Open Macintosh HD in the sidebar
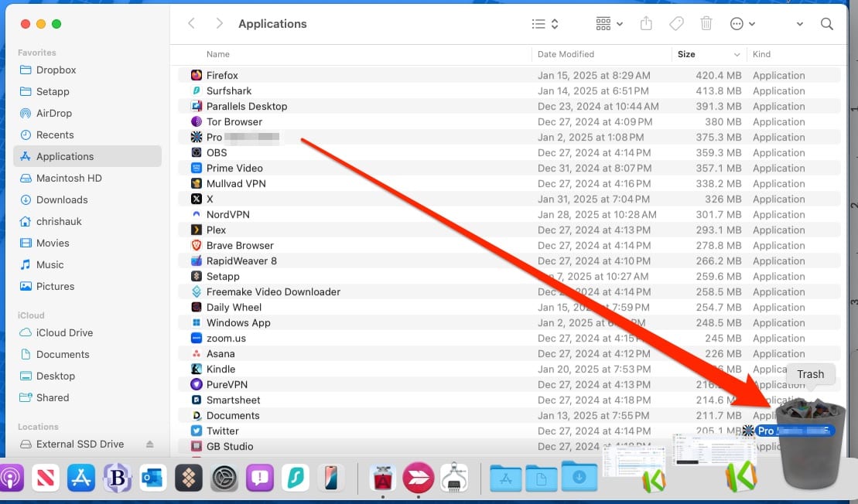 click(x=87, y=178)
